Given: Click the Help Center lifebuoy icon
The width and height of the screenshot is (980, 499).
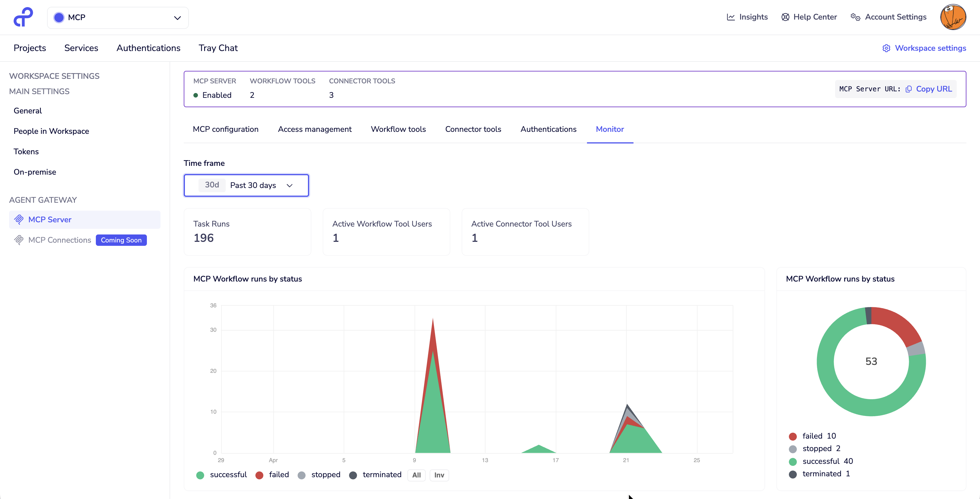Looking at the screenshot, I should click(x=785, y=17).
